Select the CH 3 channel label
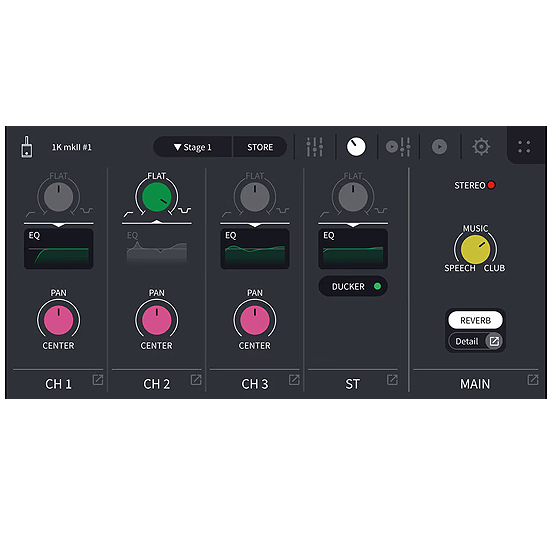 pos(255,384)
